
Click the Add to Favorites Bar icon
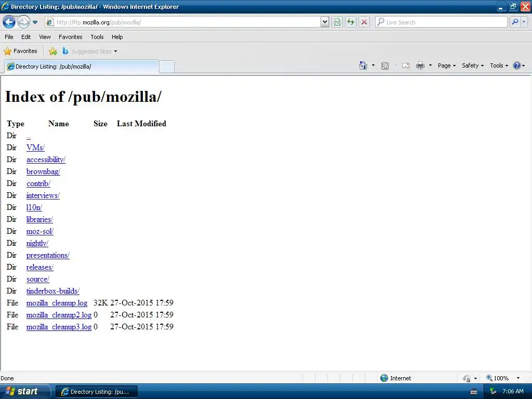pos(52,51)
